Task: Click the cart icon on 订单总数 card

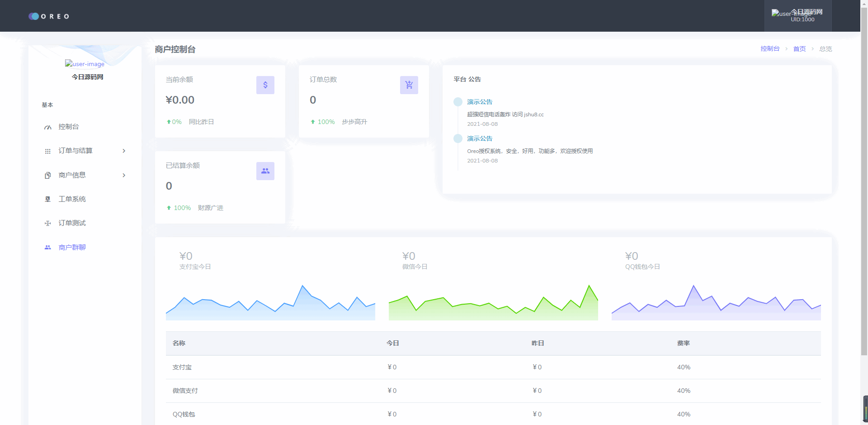Action: click(409, 85)
